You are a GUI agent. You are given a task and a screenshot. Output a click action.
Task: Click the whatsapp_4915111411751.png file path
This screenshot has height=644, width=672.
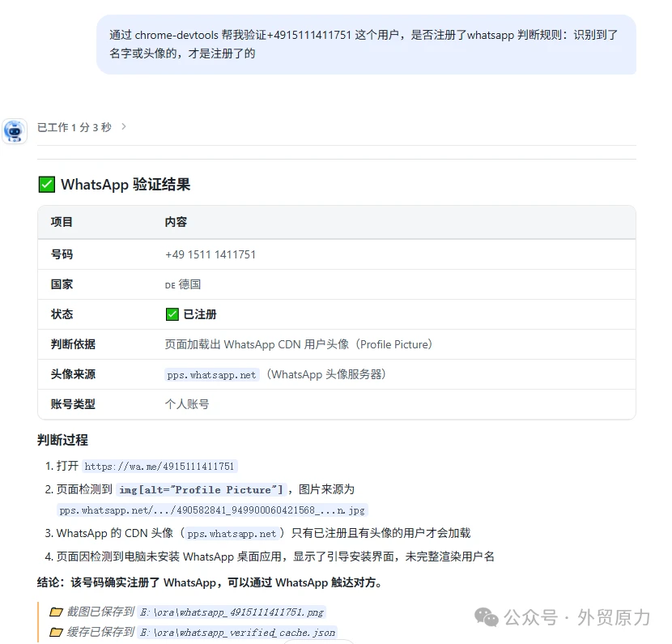pyautogui.click(x=232, y=612)
